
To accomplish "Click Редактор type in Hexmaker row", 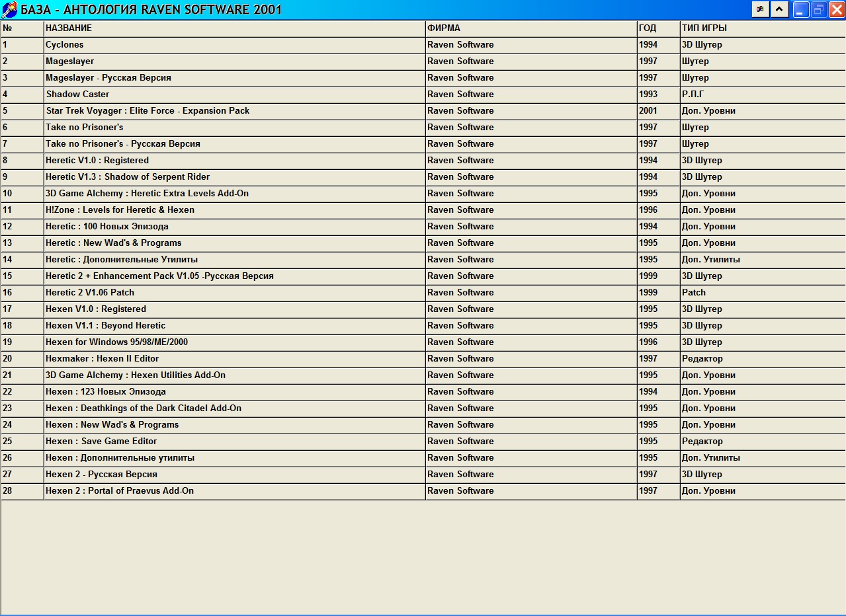I will (702, 359).
